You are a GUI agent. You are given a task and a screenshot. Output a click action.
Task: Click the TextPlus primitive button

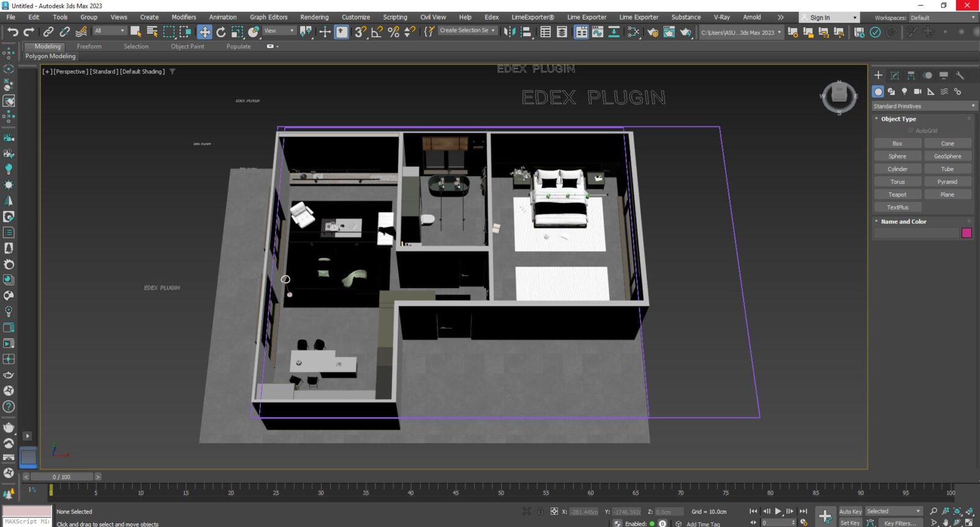coord(897,207)
